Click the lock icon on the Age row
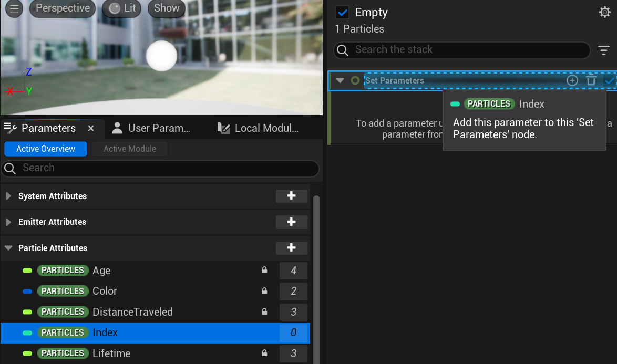 [x=264, y=270]
